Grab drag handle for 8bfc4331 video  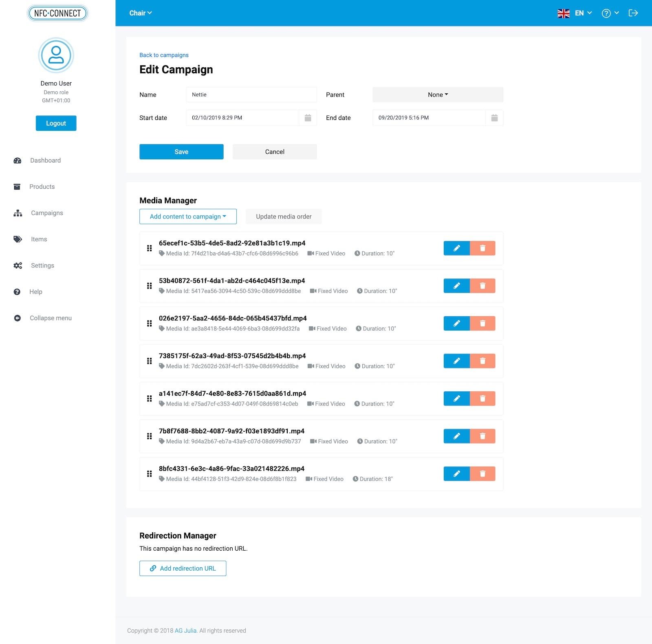[149, 474]
